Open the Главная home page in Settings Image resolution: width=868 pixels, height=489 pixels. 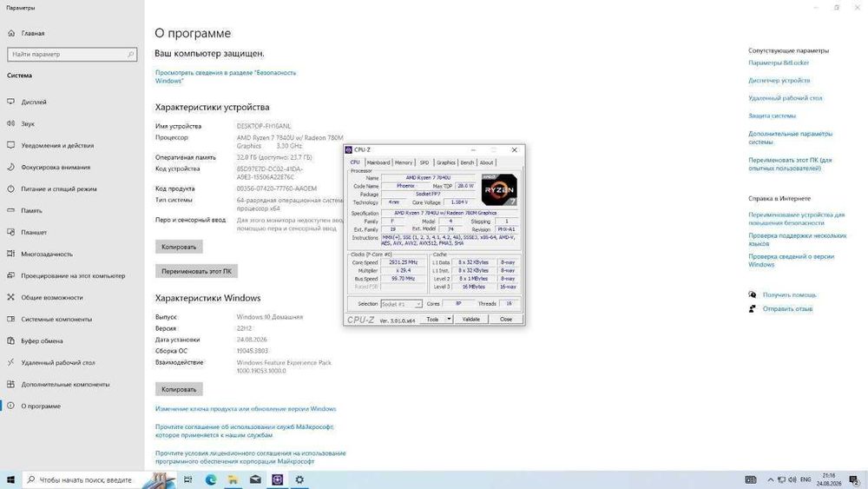(26, 33)
